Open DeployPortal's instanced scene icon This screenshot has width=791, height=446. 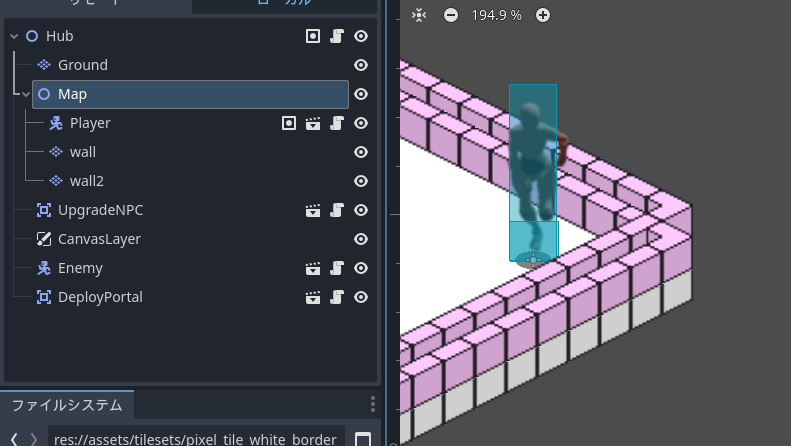tap(313, 297)
